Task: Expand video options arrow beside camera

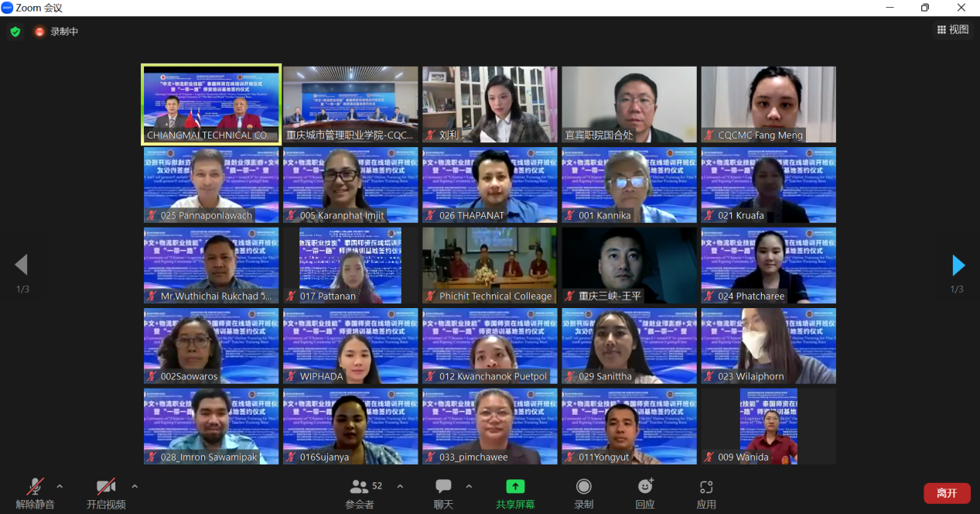Action: (135, 486)
